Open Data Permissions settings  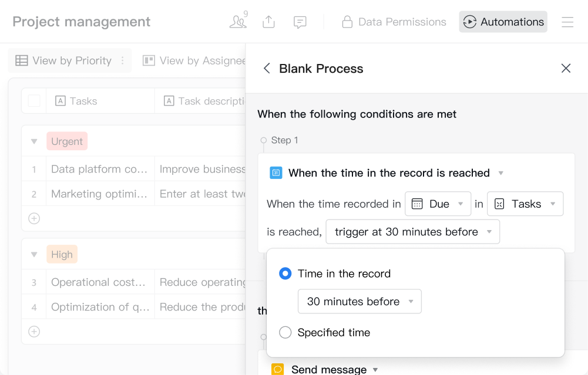pyautogui.click(x=394, y=22)
